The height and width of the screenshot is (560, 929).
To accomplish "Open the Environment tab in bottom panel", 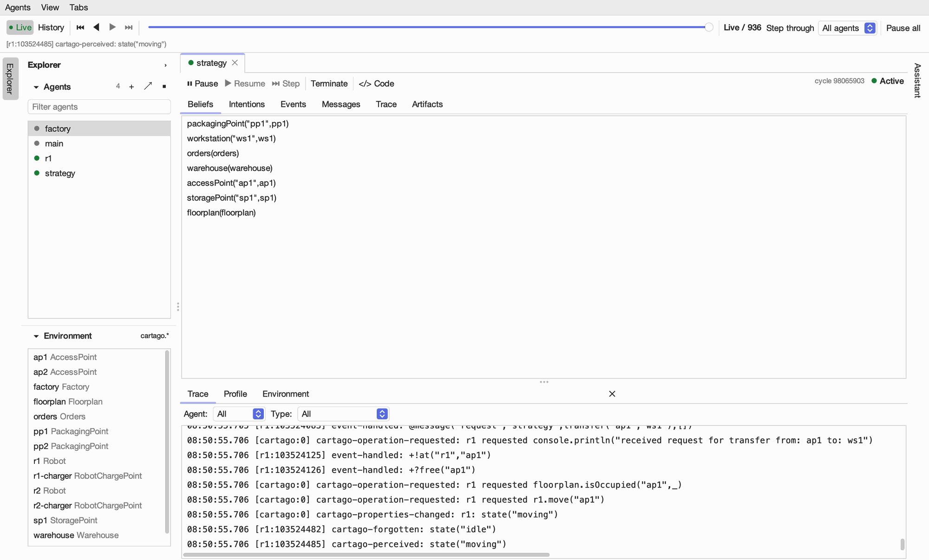I will (x=286, y=394).
